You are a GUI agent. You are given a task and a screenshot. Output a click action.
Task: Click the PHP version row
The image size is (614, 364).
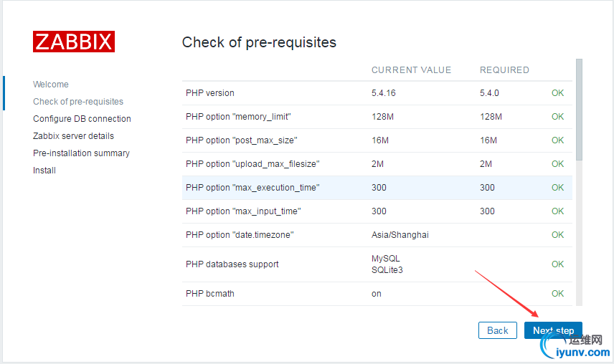[377, 93]
